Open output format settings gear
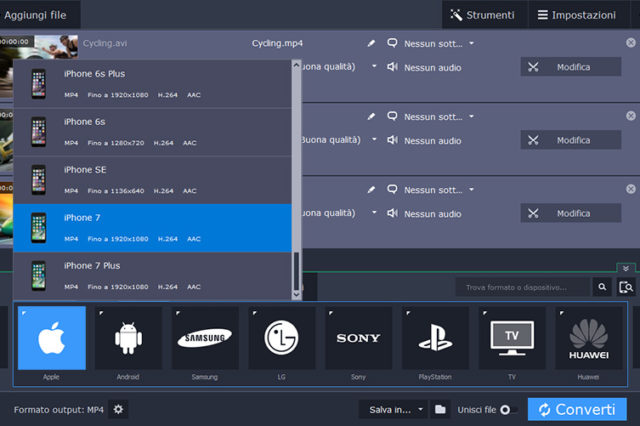This screenshot has height=426, width=640. [119, 409]
